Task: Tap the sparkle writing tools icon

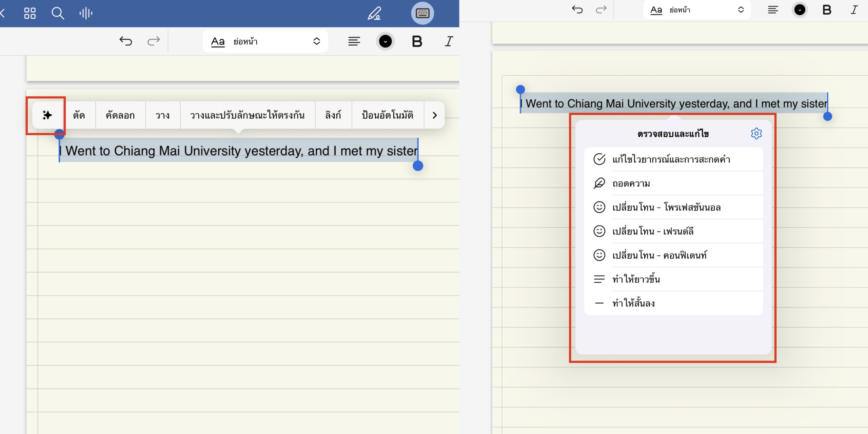Action: (47, 115)
